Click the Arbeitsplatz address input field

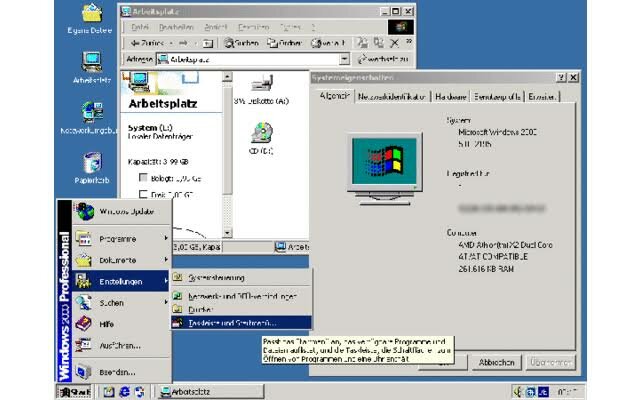248,59
